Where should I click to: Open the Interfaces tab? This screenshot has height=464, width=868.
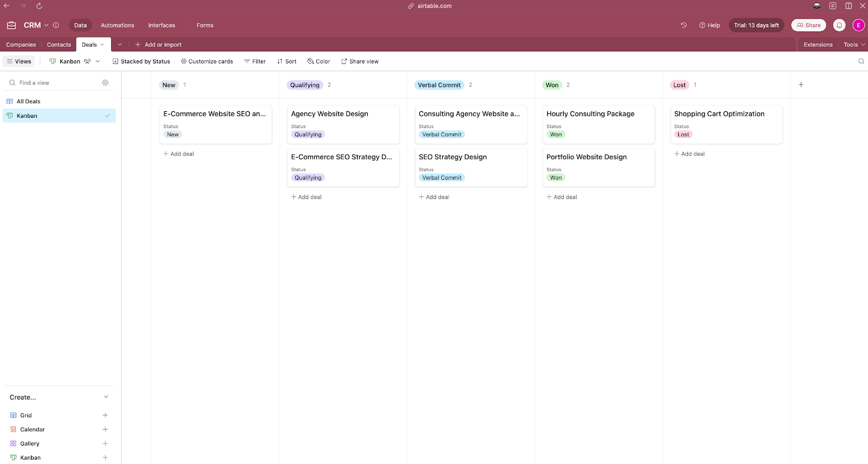(x=162, y=25)
